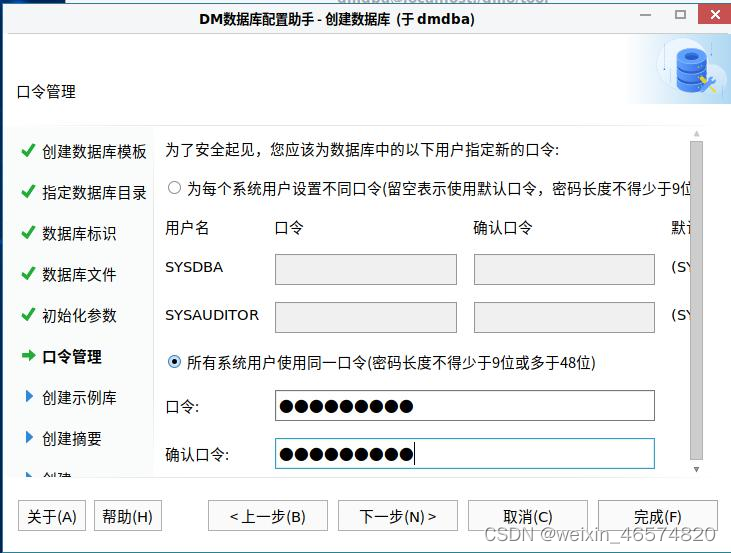Close the DM database assistant window
Image resolution: width=731 pixels, height=553 pixels.
[x=715, y=14]
